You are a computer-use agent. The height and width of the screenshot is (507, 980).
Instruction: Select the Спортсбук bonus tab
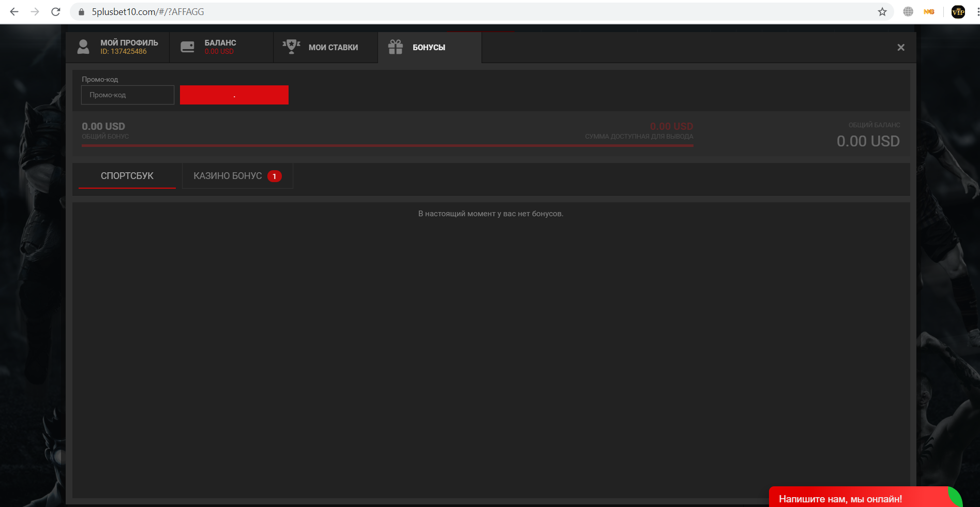127,176
